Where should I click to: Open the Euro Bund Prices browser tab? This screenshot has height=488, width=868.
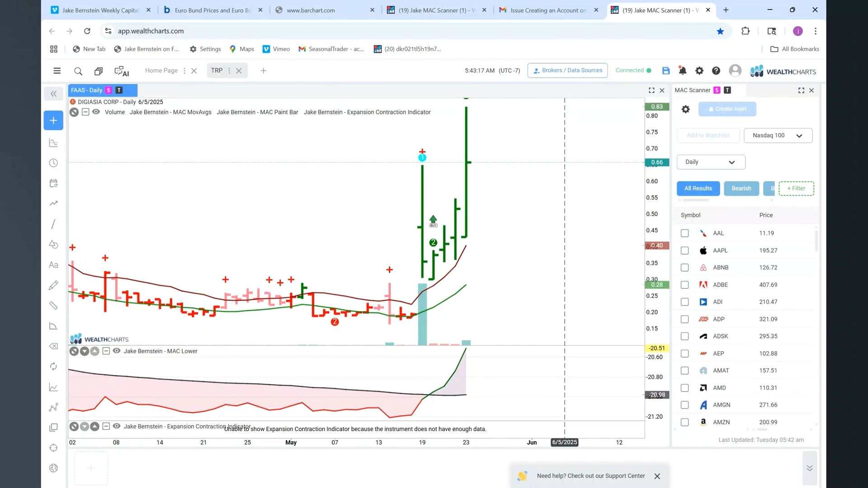213,10
